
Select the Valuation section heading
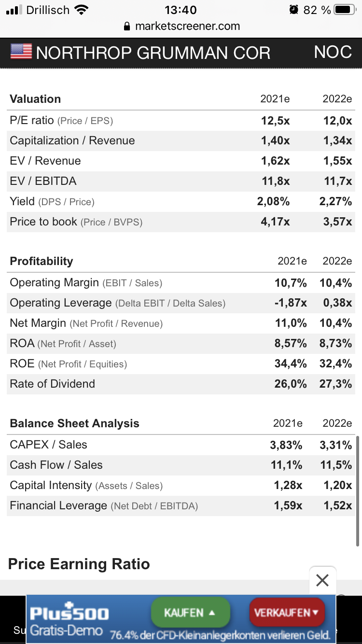click(x=35, y=99)
